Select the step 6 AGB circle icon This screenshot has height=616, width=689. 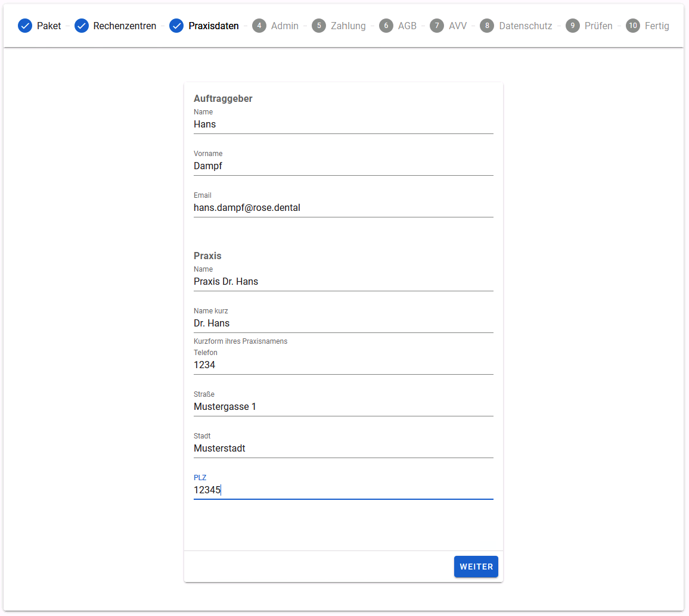pos(386,26)
